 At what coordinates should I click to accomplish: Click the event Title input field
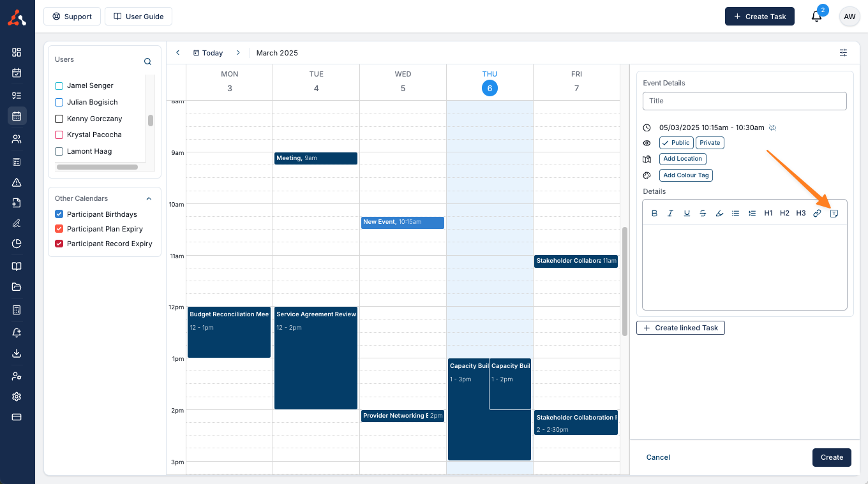point(744,101)
